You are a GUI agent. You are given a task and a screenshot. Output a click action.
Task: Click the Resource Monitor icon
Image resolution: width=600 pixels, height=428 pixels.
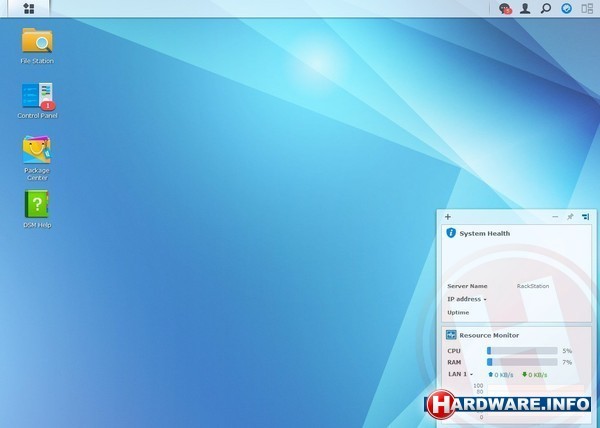451,335
